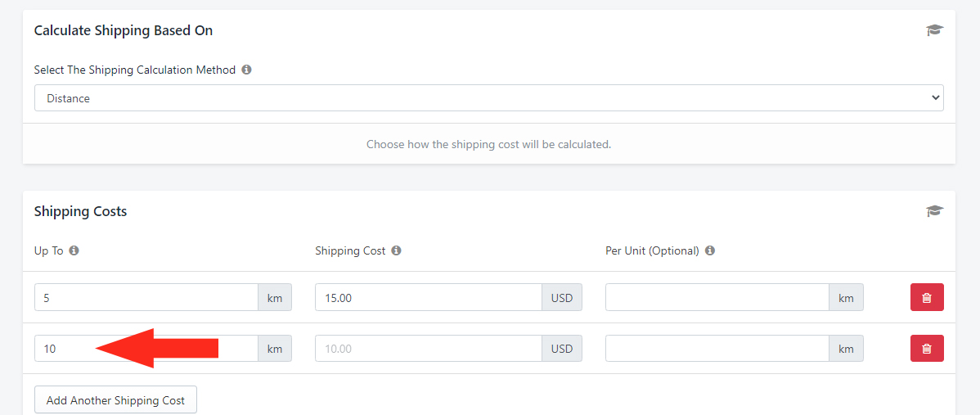Delete the 5 km shipping cost row
Image resolution: width=980 pixels, height=415 pixels.
coord(926,298)
